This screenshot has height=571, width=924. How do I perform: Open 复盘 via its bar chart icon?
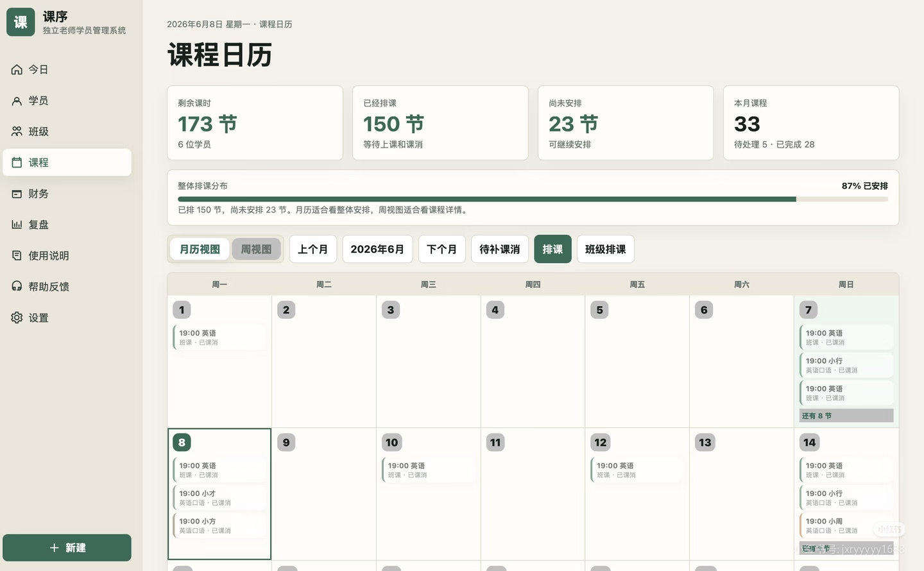[17, 225]
